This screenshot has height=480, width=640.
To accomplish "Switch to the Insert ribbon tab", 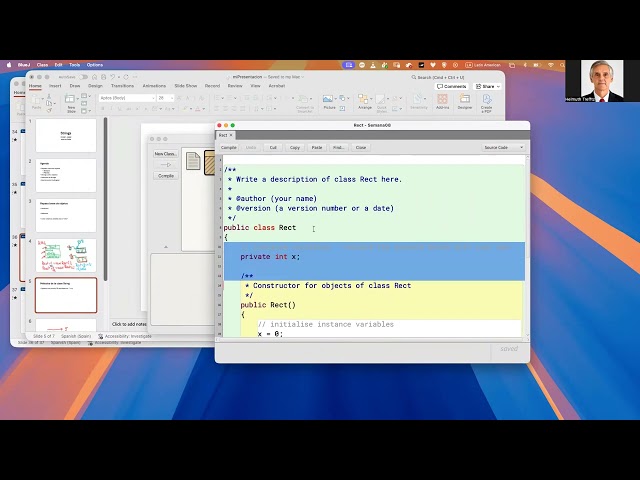I will click(x=55, y=86).
